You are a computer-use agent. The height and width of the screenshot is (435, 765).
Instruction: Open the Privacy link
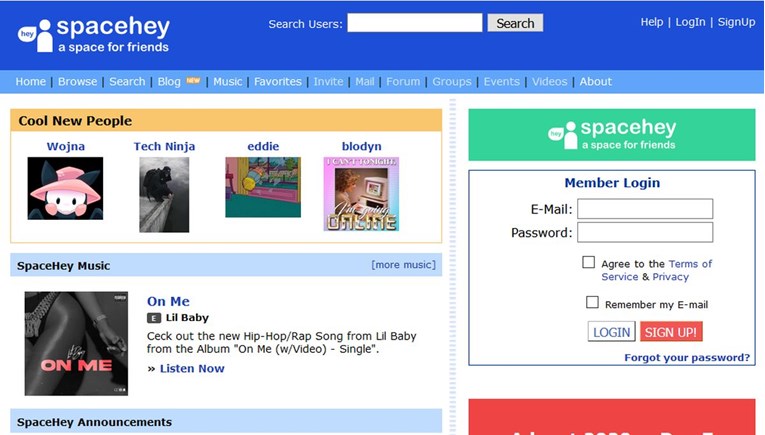[670, 277]
